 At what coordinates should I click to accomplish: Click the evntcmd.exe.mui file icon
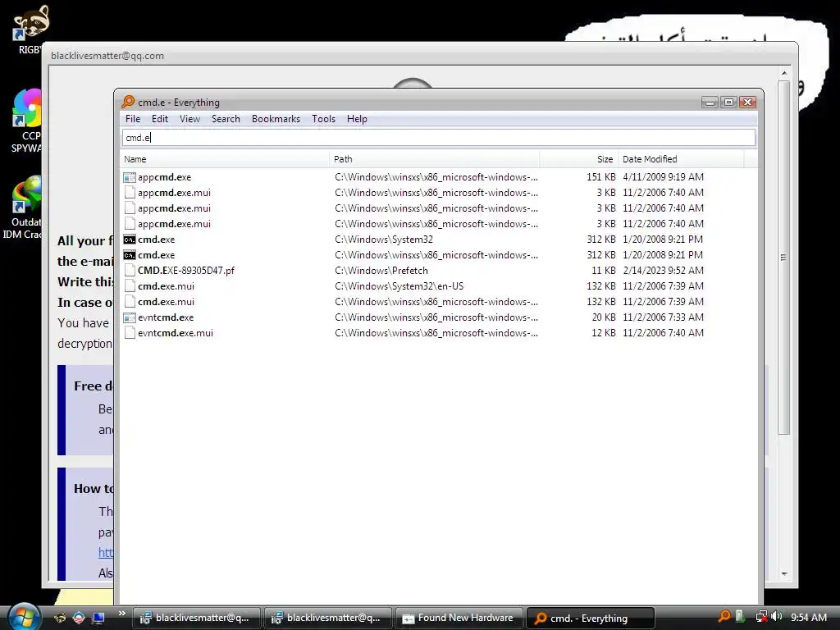click(x=129, y=333)
